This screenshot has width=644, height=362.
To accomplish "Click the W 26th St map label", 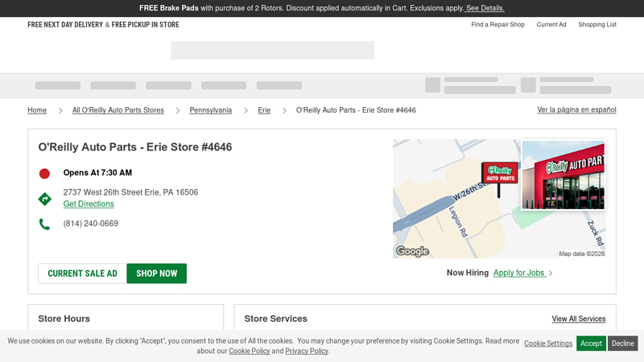I will [x=471, y=191].
